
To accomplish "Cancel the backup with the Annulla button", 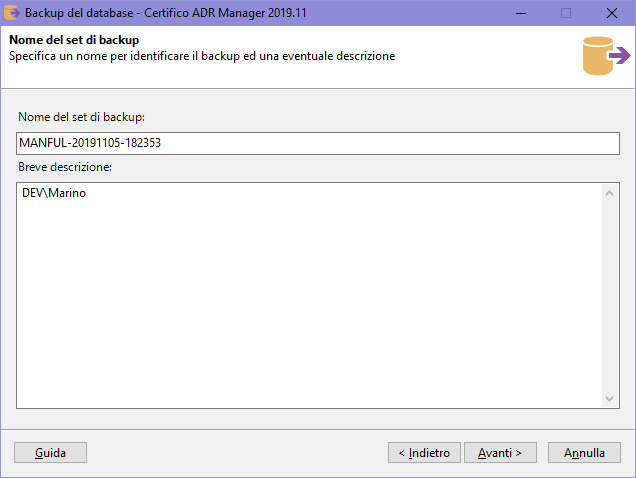I will (x=584, y=453).
